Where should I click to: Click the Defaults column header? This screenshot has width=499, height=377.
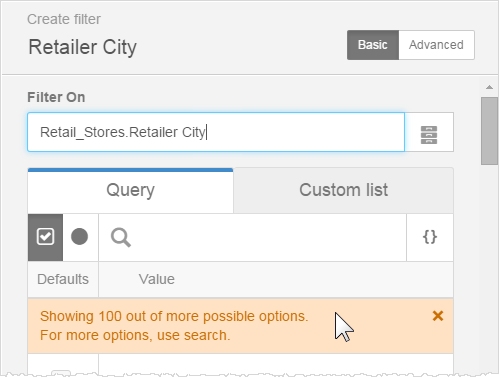63,279
